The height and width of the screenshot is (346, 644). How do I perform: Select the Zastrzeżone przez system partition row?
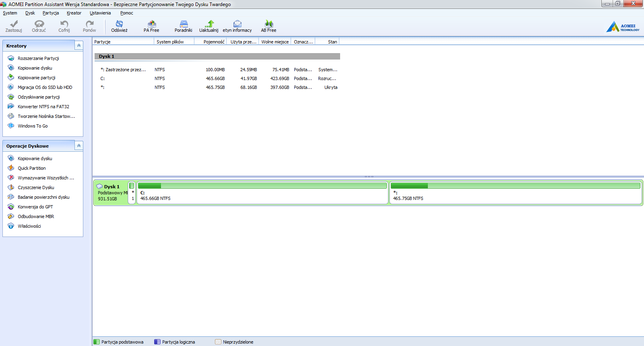[x=217, y=70]
